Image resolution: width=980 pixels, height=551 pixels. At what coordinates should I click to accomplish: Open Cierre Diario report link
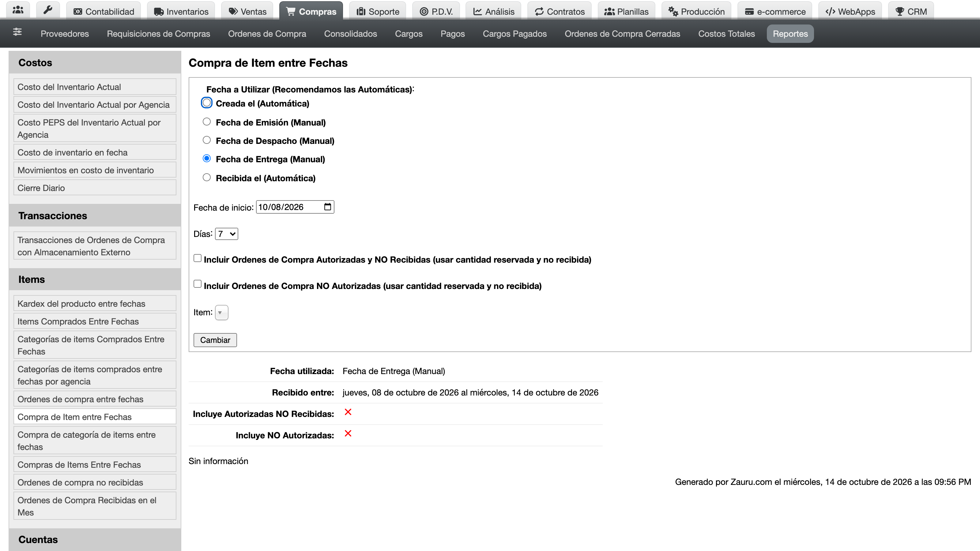95,188
